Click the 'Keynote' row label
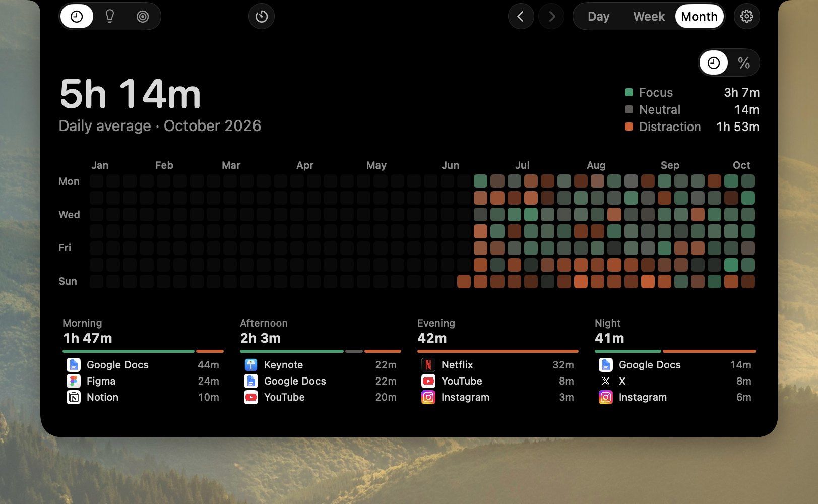818x504 pixels. click(x=283, y=365)
